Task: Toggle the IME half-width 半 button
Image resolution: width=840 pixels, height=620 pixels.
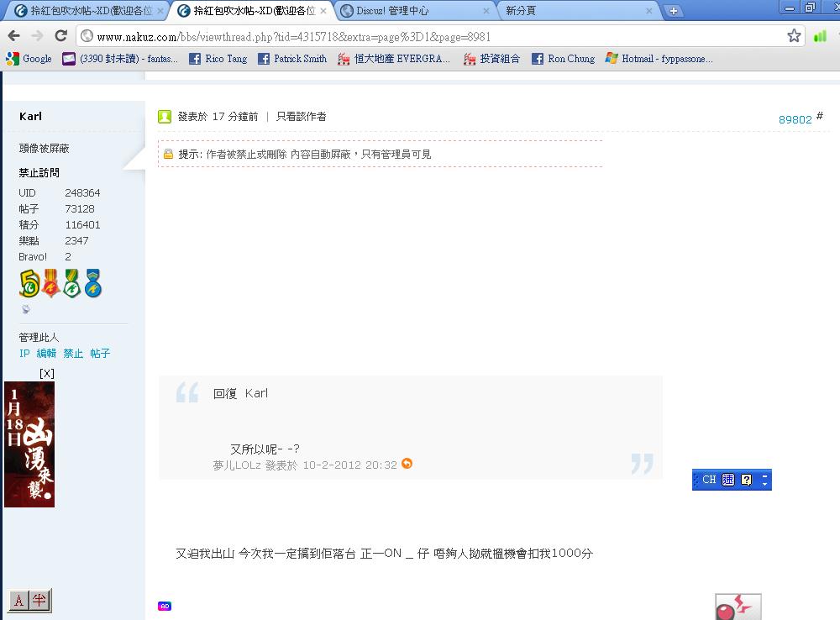Action: pyautogui.click(x=39, y=600)
